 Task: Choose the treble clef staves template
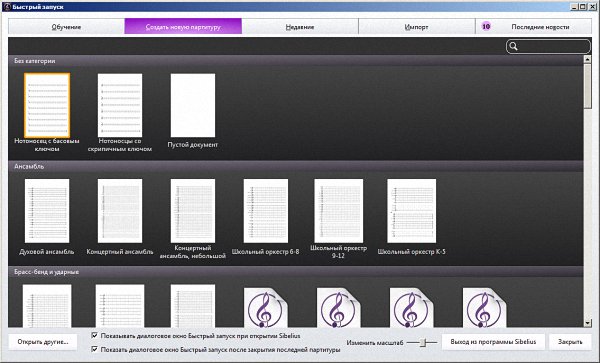click(120, 105)
